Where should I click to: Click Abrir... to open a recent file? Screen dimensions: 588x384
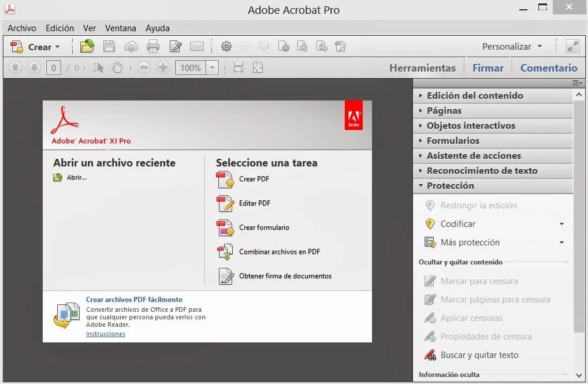pyautogui.click(x=70, y=177)
